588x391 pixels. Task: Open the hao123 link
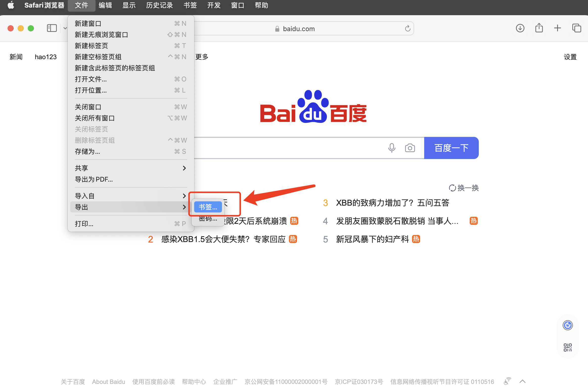tap(46, 57)
